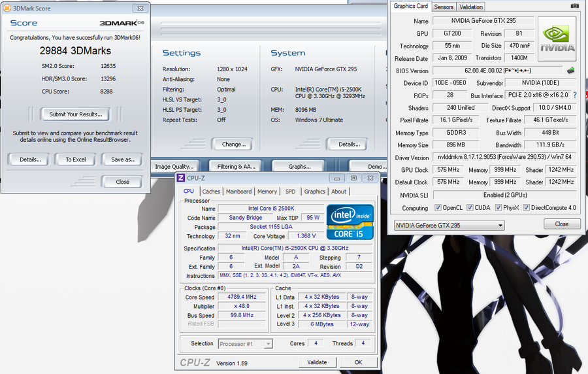The image size is (588, 374).
Task: Click the NVIDIA SLI Enabled field
Action: click(x=505, y=195)
